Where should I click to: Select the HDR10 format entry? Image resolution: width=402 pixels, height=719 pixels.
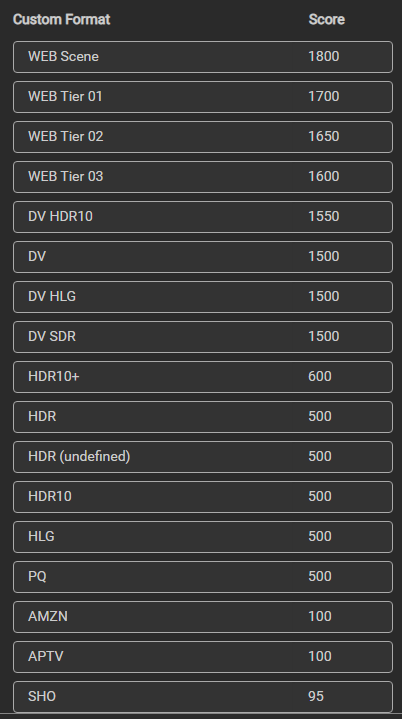pyautogui.click(x=203, y=497)
